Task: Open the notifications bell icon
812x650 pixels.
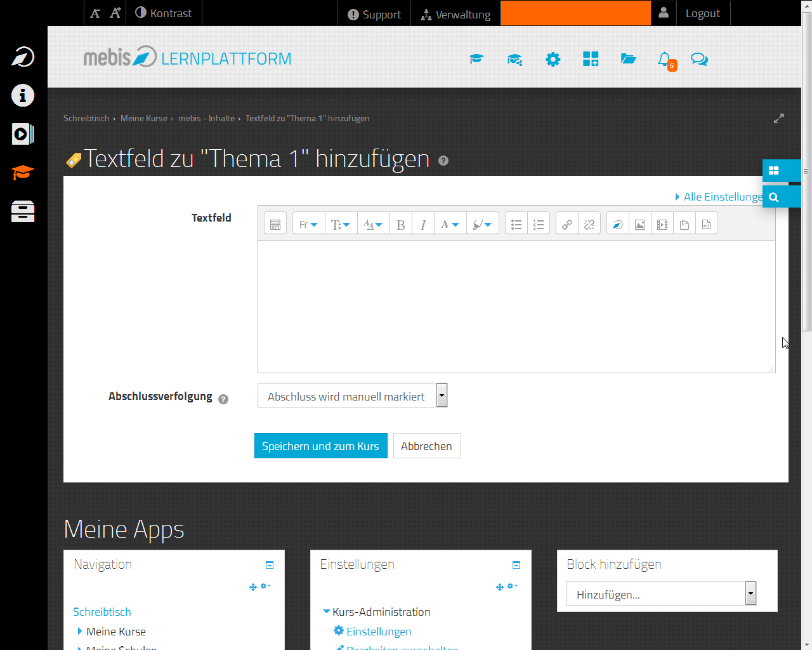Action: 664,60
